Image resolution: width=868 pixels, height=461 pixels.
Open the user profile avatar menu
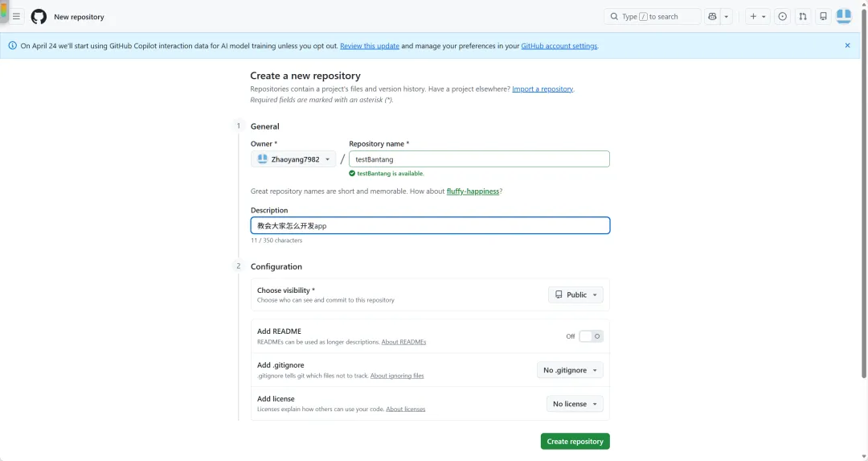click(844, 15)
